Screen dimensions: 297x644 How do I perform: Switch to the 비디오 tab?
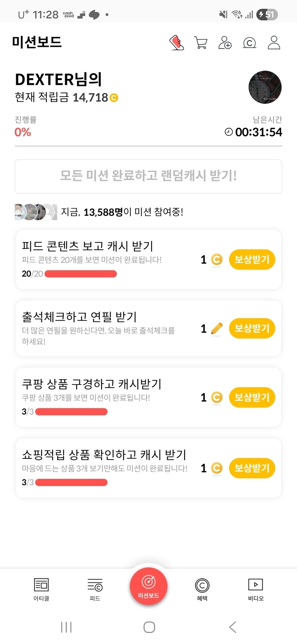(x=255, y=589)
